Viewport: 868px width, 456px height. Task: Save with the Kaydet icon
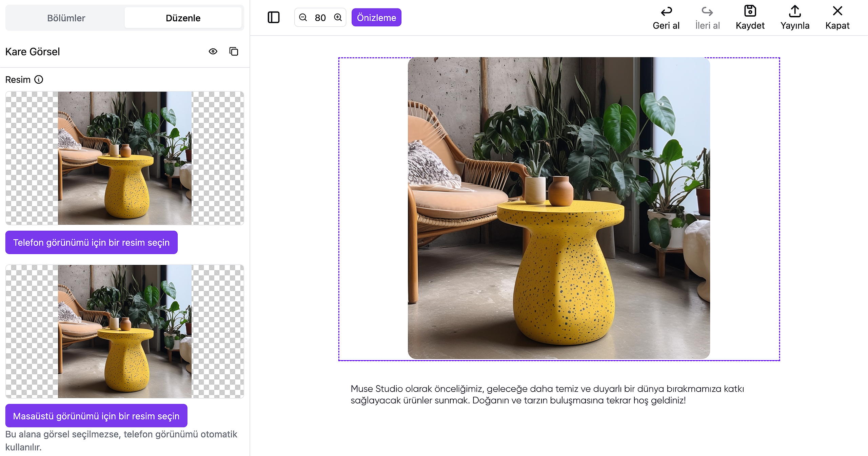pyautogui.click(x=750, y=11)
